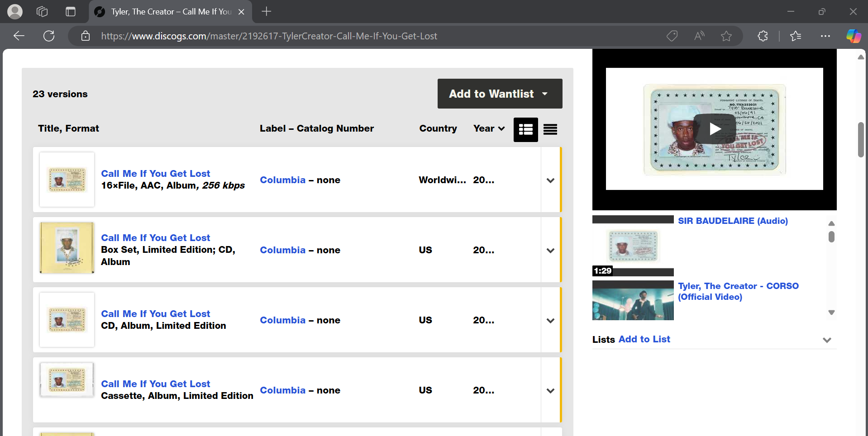Image resolution: width=868 pixels, height=436 pixels.
Task: Click video playlist scroll up arrow
Action: 831,223
